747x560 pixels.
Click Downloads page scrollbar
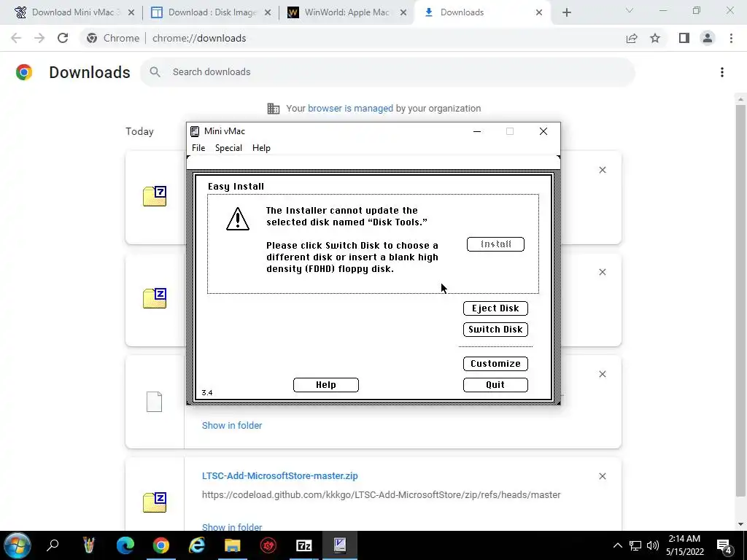(x=740, y=300)
